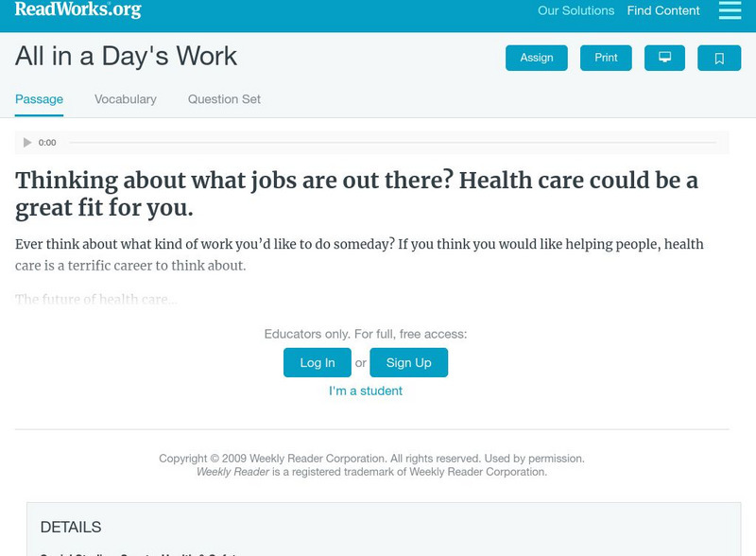Click the All in a Day's Work title
Screen dimensions: 756x556
point(127,57)
